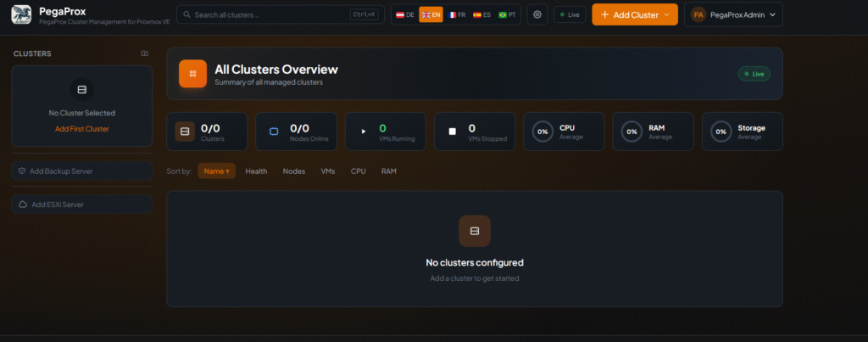Sort clusters by Name
868x342 pixels.
tap(216, 171)
